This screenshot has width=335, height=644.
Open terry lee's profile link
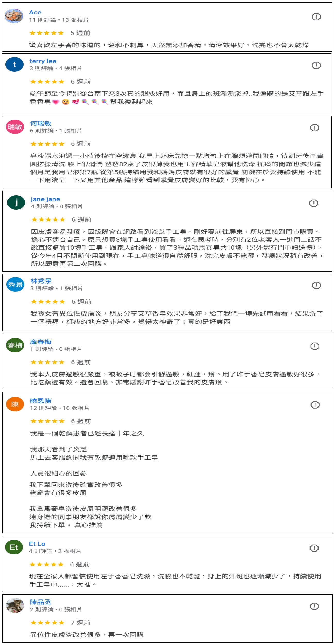[x=43, y=61]
